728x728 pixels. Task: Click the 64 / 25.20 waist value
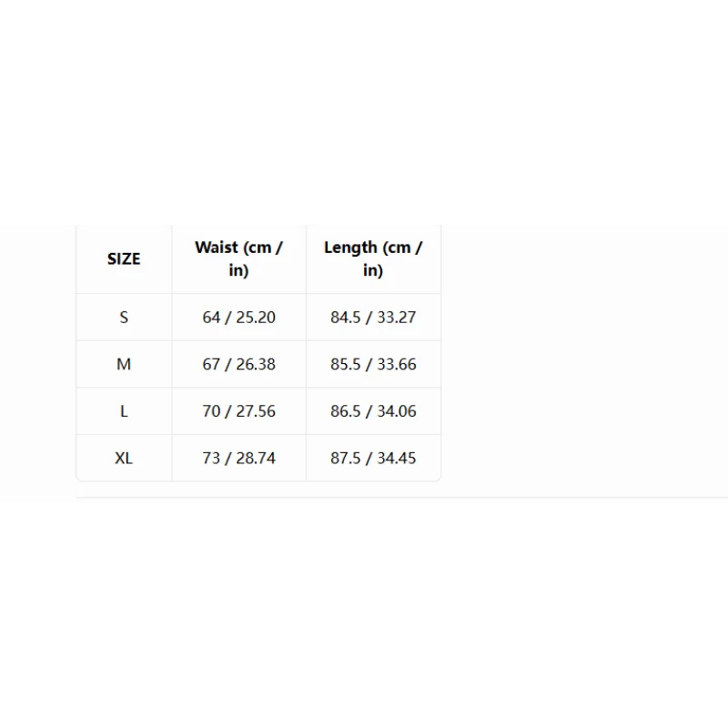[238, 317]
